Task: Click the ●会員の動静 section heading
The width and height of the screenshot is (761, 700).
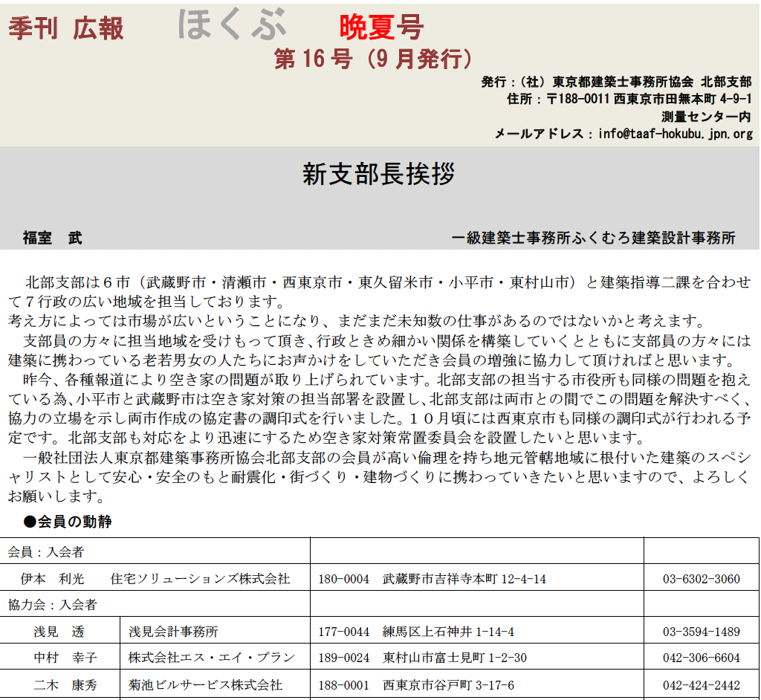Action: (x=68, y=522)
